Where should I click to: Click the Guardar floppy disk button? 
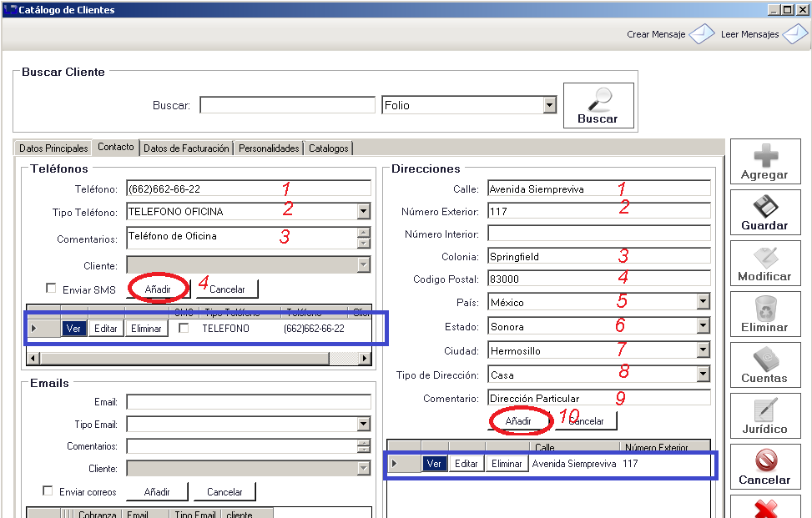765,212
